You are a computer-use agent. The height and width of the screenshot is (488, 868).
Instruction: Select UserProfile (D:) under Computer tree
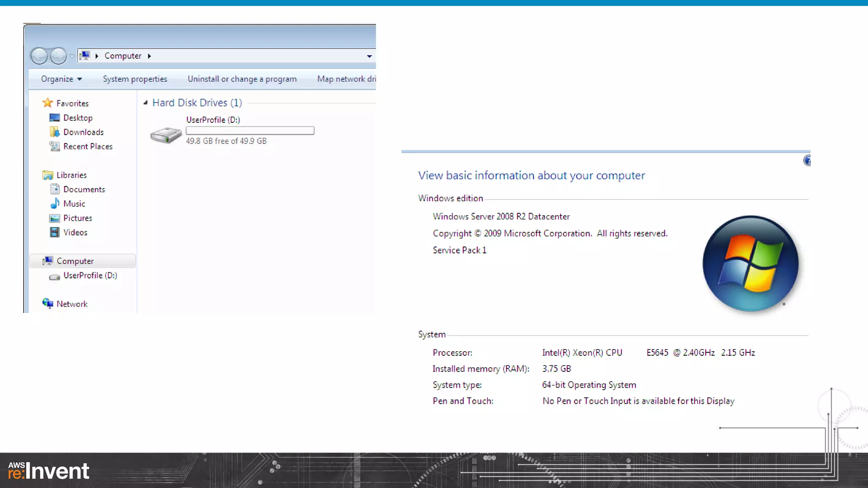(x=90, y=276)
